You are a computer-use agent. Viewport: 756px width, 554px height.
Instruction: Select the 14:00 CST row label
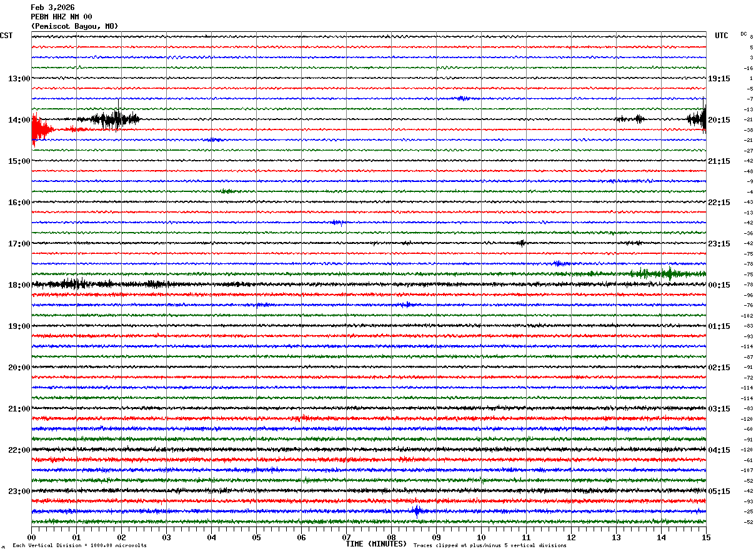(19, 120)
